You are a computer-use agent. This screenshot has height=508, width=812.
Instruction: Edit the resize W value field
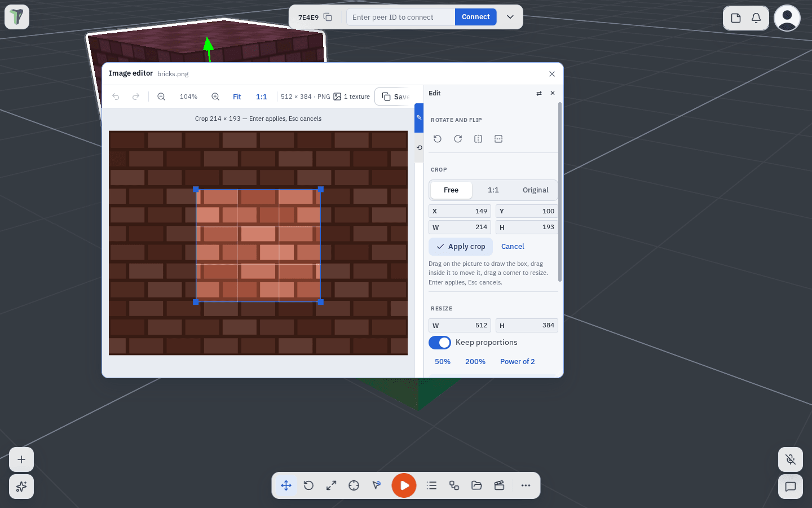coord(460,325)
